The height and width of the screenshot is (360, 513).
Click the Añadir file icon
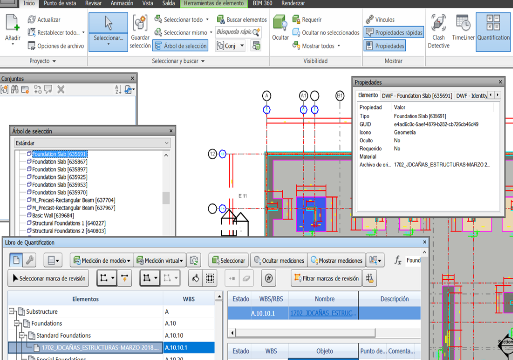point(12,23)
